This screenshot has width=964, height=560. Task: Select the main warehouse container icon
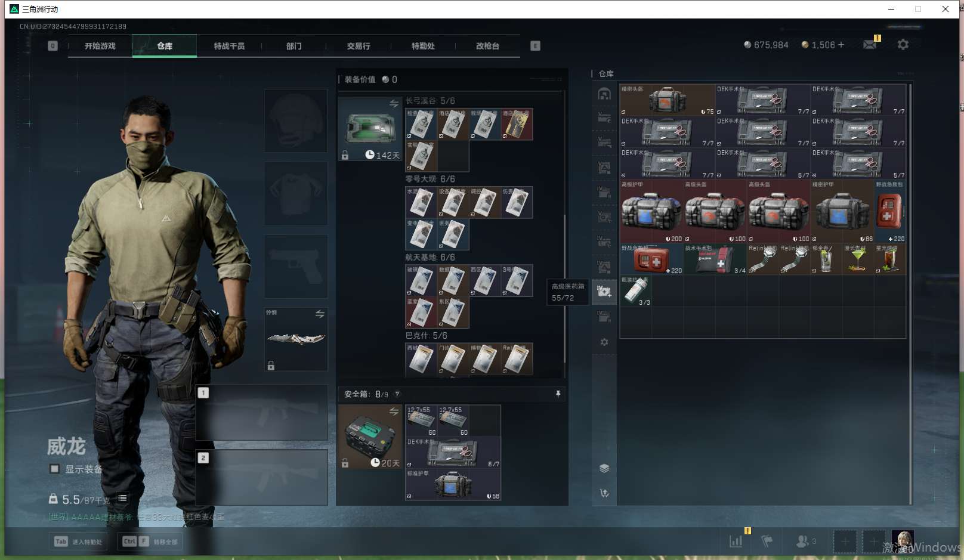(604, 94)
